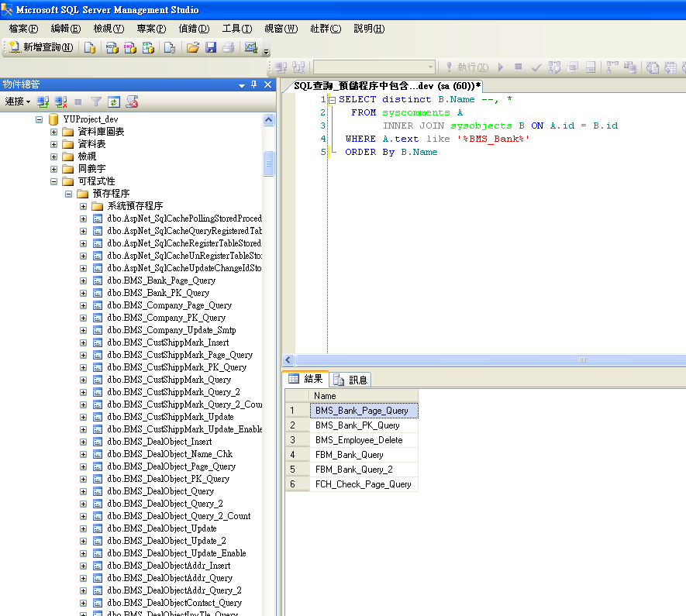Screen dimensions: 686x616
Task: Click the DMX query icon
Action: tap(130, 47)
